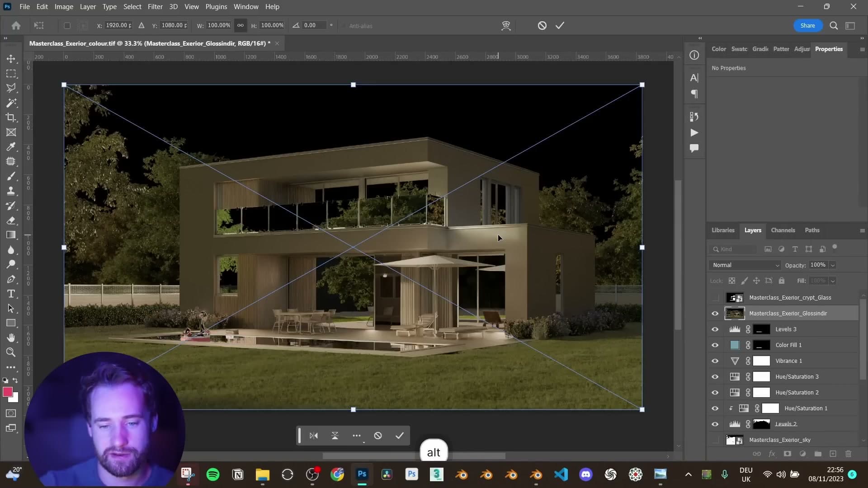Add a layer style with the fx icon
Image resolution: width=868 pixels, height=488 pixels.
[x=772, y=454]
